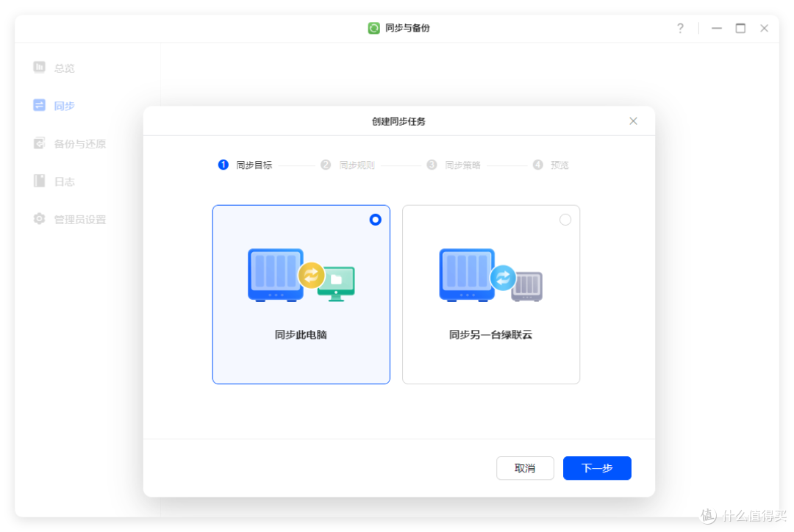Click the NAS-to-computer sync illustration
Image resolution: width=794 pixels, height=532 pixels.
pos(301,275)
